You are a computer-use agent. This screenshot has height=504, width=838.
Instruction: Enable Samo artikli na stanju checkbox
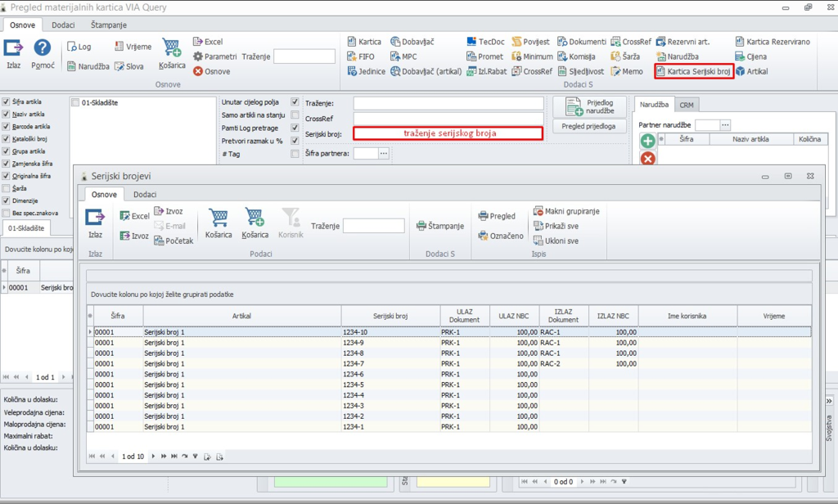tap(295, 115)
